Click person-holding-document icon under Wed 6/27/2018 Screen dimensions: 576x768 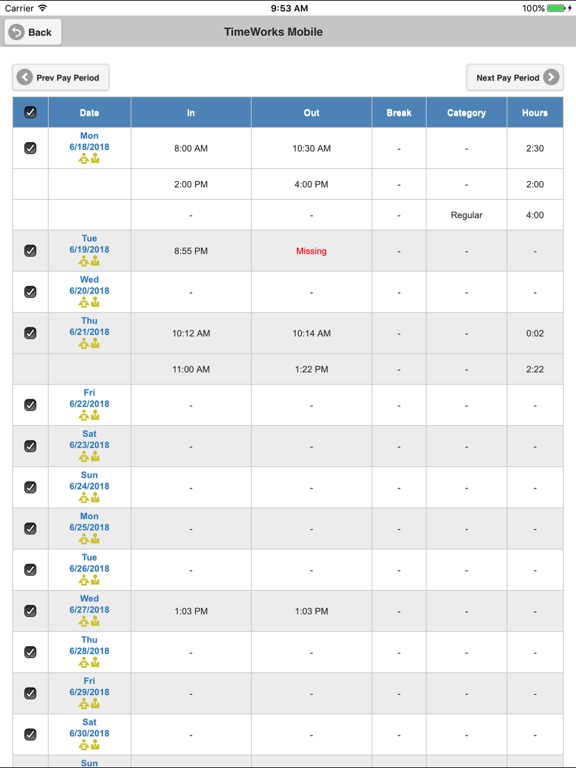tap(84, 621)
